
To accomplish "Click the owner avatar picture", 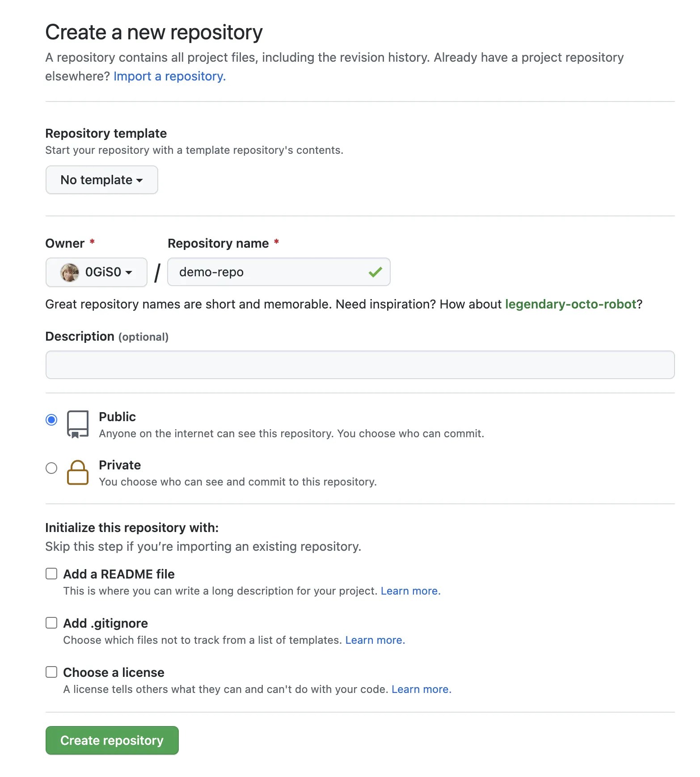I will pyautogui.click(x=70, y=272).
